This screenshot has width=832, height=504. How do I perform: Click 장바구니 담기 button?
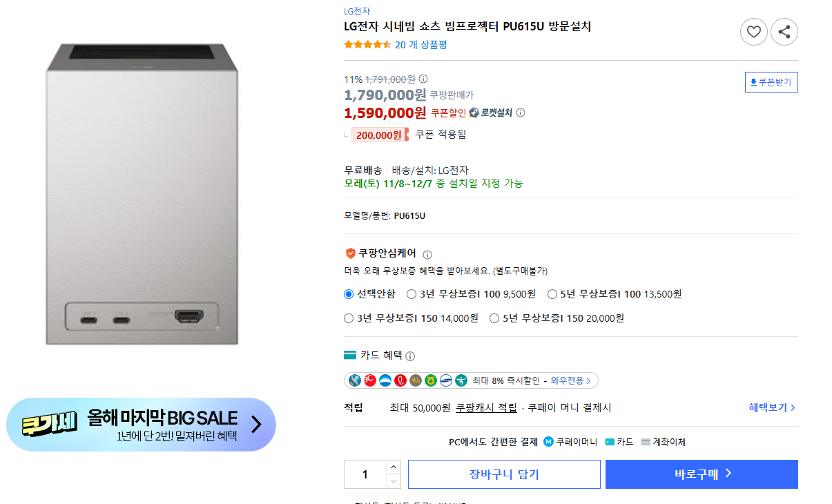point(504,474)
